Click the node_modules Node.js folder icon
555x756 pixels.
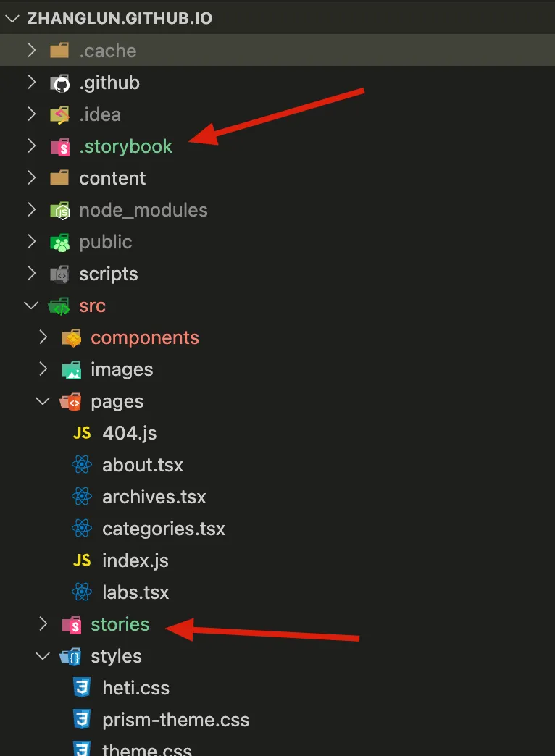pyautogui.click(x=59, y=211)
